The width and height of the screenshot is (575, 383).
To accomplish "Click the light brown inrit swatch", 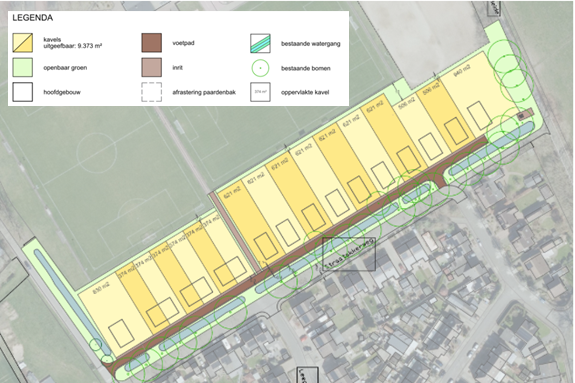I will pyautogui.click(x=151, y=67).
